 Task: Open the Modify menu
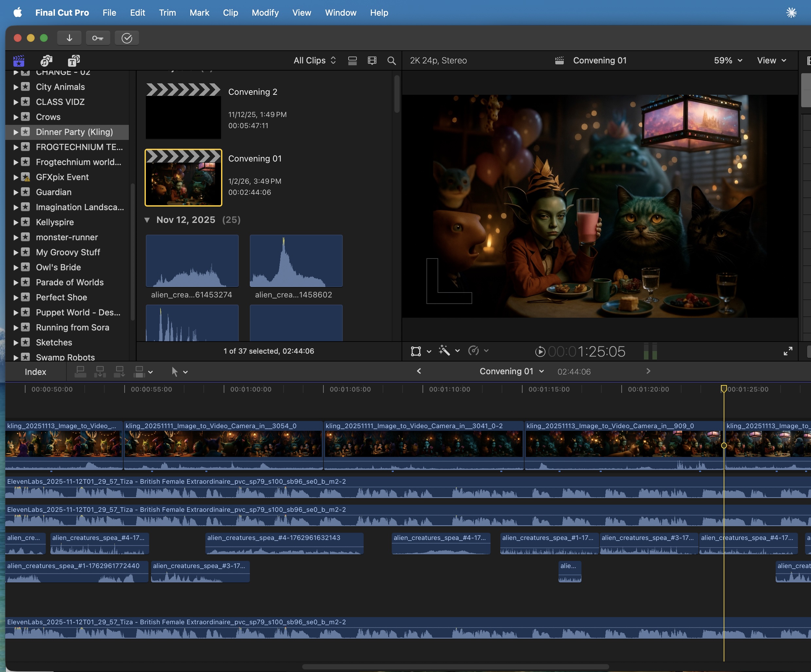tap(265, 13)
